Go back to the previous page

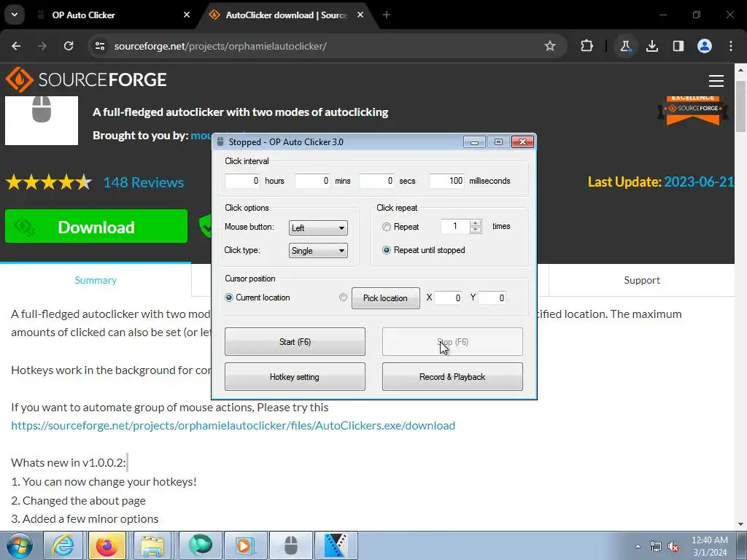point(16,46)
